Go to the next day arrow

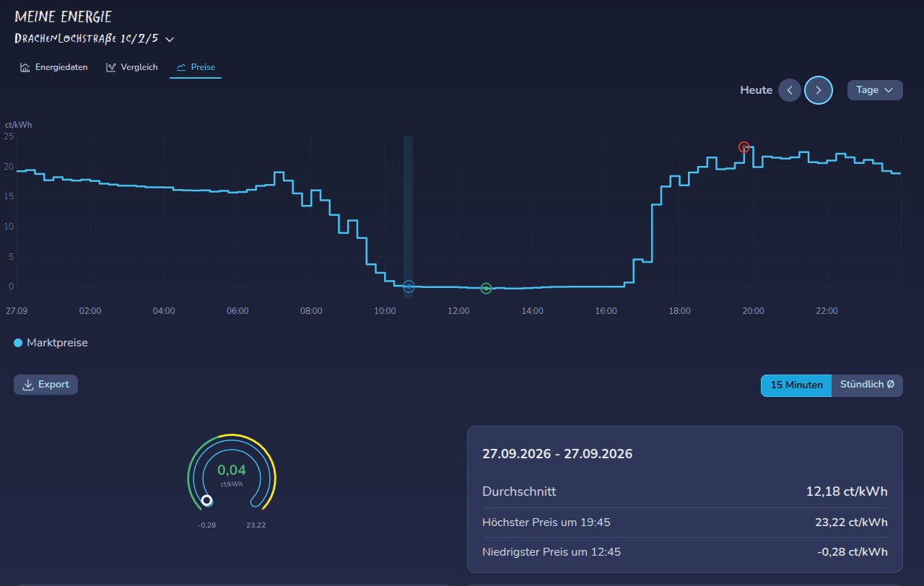819,90
